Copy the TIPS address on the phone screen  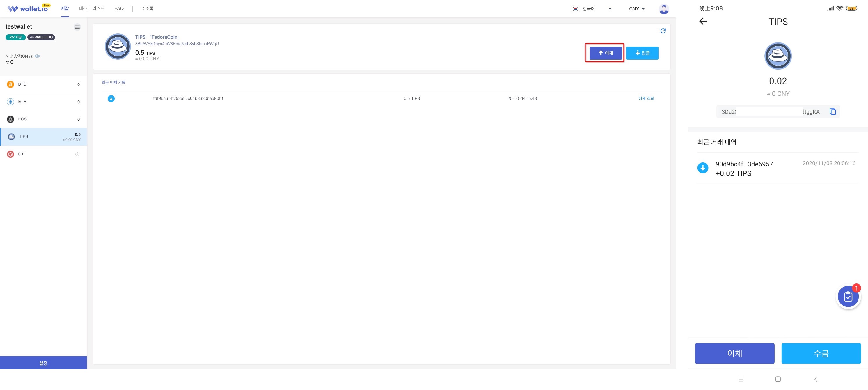[833, 111]
